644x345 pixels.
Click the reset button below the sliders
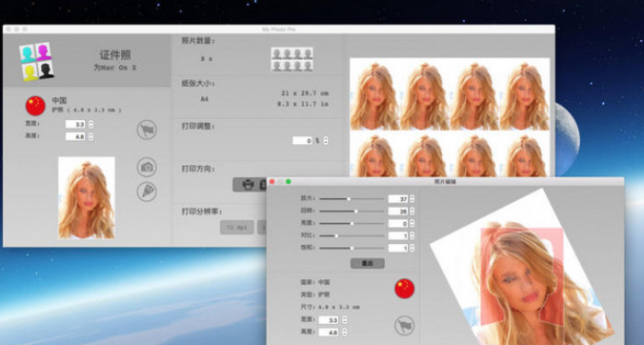coord(368,263)
